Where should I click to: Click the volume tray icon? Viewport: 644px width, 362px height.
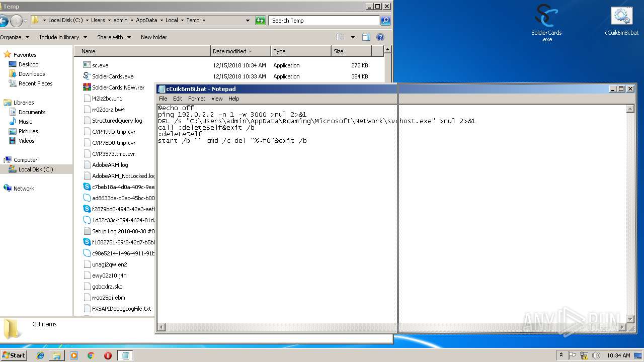click(x=597, y=355)
